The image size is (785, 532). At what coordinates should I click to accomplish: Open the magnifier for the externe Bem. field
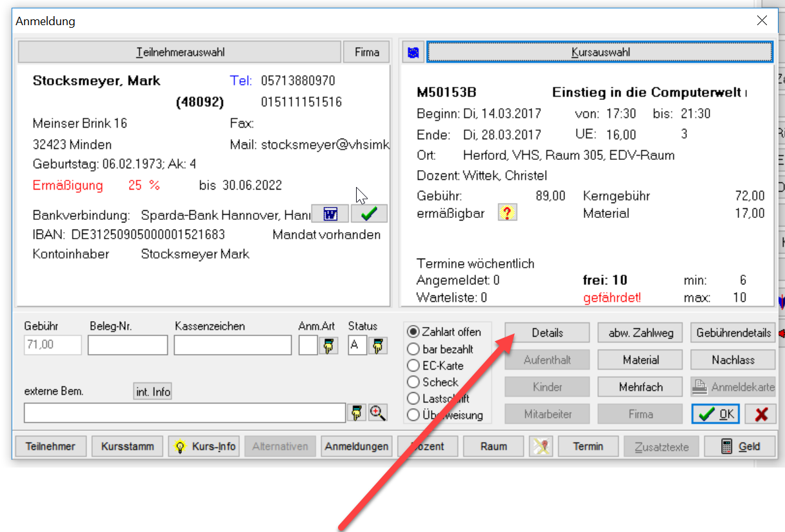pyautogui.click(x=378, y=413)
